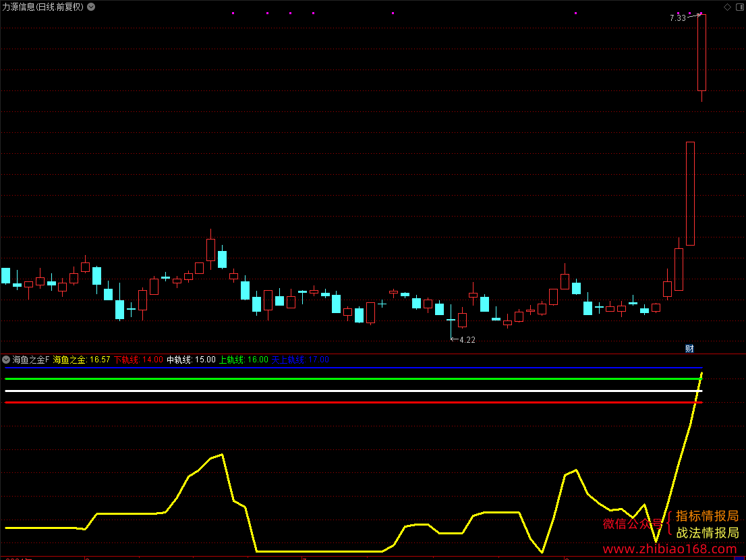Select the green 上轨线 horizontal line
746x560 pixels.
pos(353,379)
